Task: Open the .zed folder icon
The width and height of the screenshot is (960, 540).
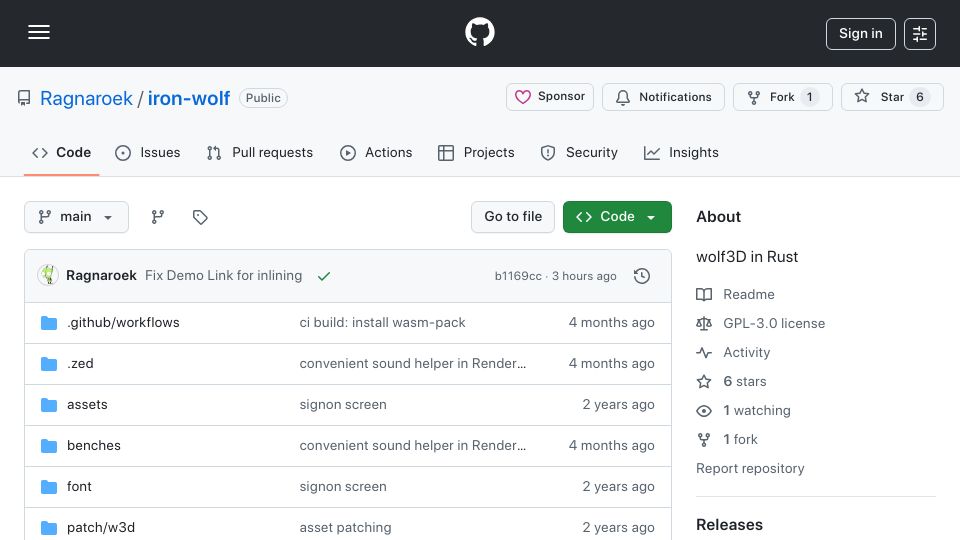Action: pos(49,364)
